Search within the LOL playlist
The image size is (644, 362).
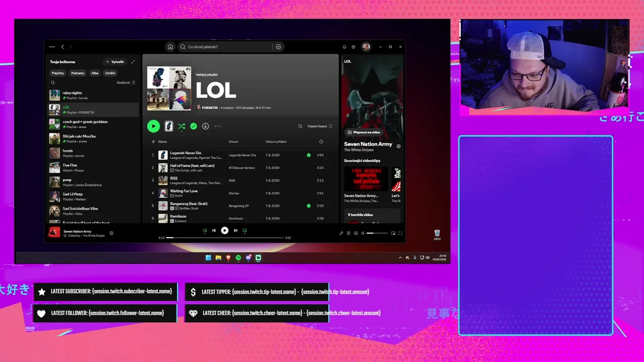300,126
